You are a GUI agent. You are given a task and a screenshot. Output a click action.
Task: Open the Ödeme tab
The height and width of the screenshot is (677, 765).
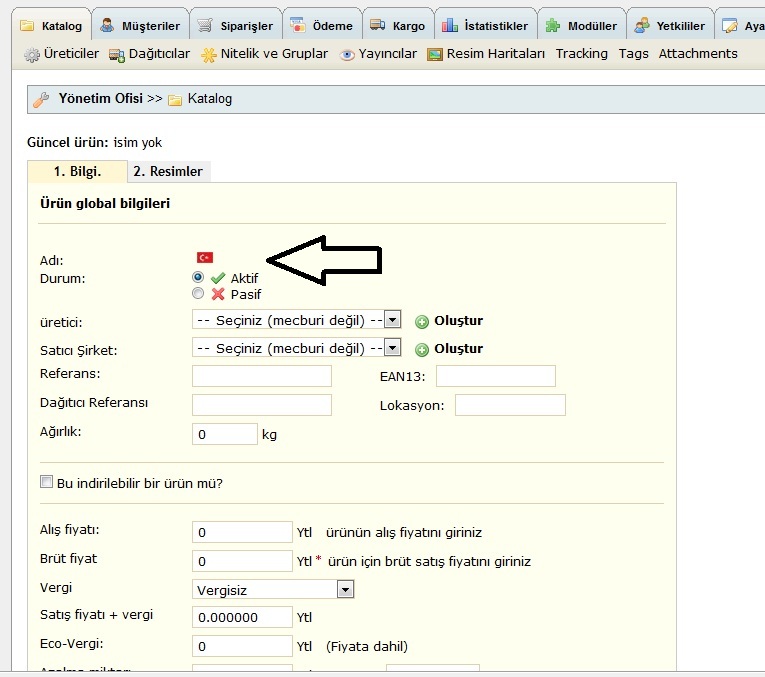point(322,26)
